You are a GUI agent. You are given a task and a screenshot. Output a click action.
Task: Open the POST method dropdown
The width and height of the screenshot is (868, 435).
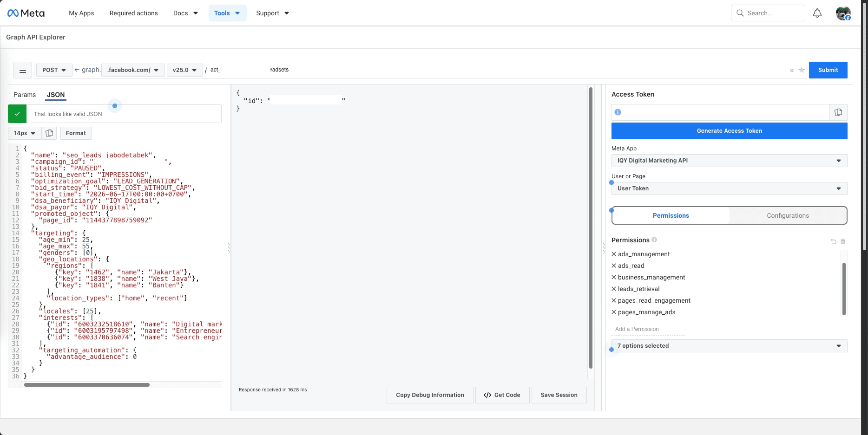click(54, 70)
